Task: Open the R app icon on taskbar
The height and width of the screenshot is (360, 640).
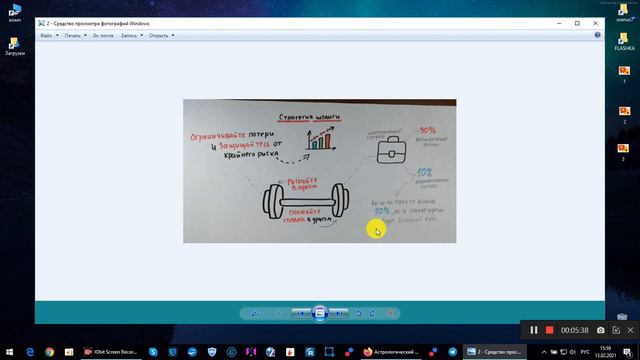Action: [310, 352]
